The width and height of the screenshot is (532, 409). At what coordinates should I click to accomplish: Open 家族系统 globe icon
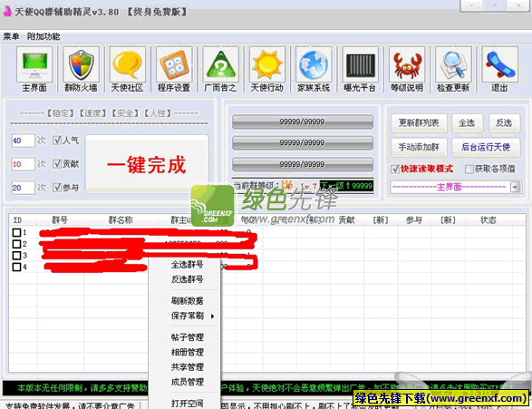[314, 64]
